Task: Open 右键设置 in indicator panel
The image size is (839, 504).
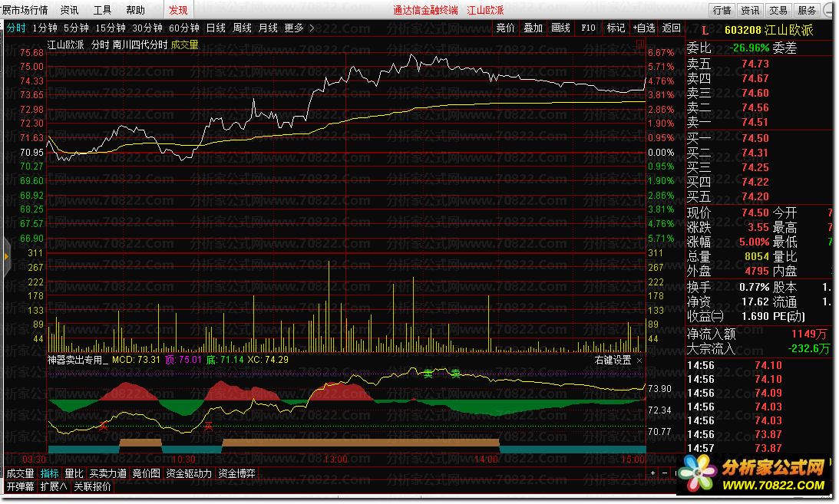Action: [x=613, y=361]
